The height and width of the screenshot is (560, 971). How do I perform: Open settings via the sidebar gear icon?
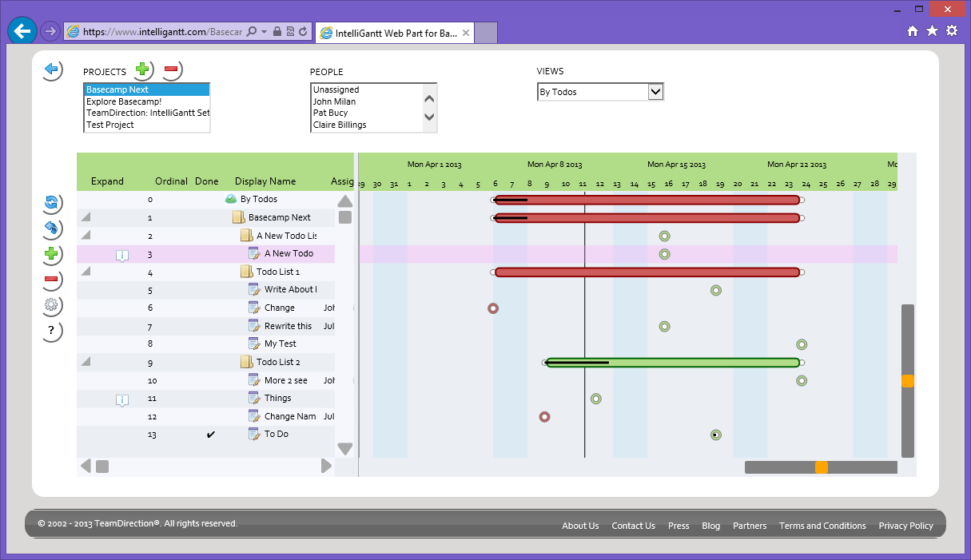[x=51, y=304]
